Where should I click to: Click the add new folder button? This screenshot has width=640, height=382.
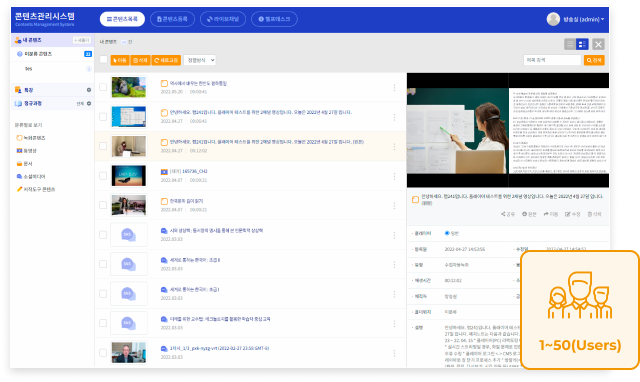82,40
